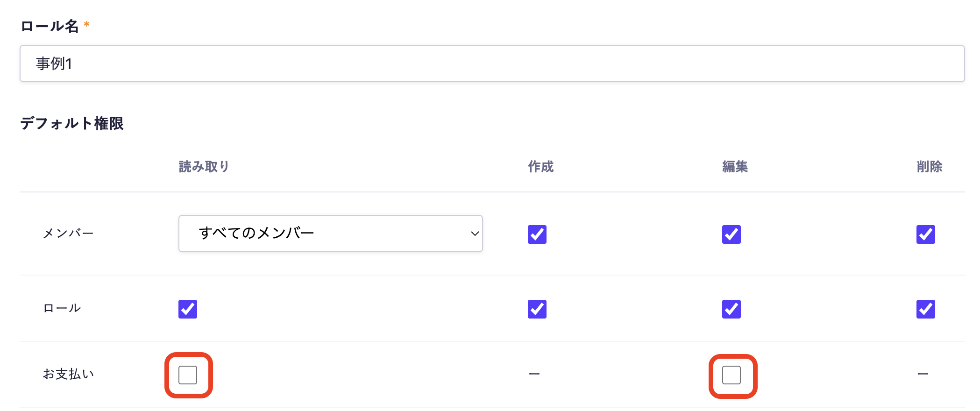Enable お支払い 編集 permission checkbox
Screen dimensions: 980x411
(x=731, y=375)
